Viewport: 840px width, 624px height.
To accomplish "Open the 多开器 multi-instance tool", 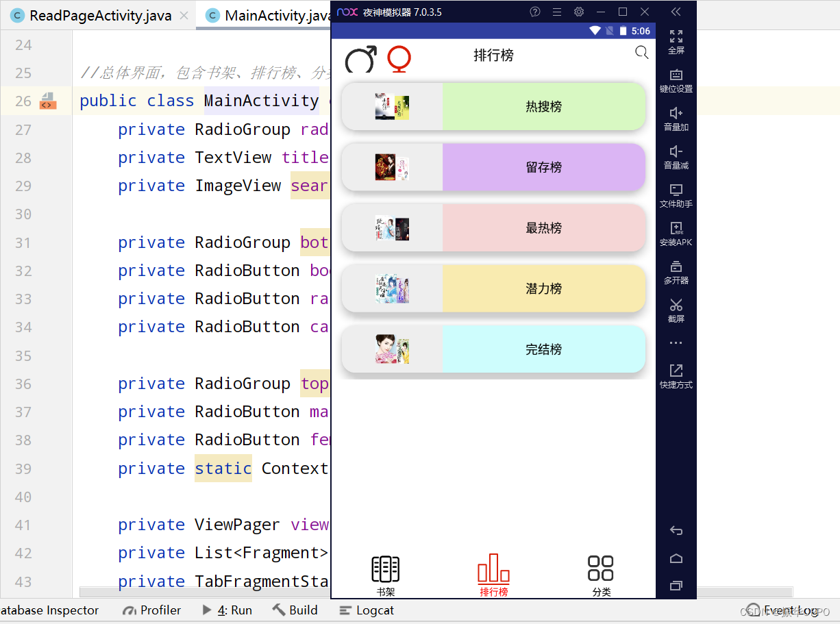I will coord(676,272).
